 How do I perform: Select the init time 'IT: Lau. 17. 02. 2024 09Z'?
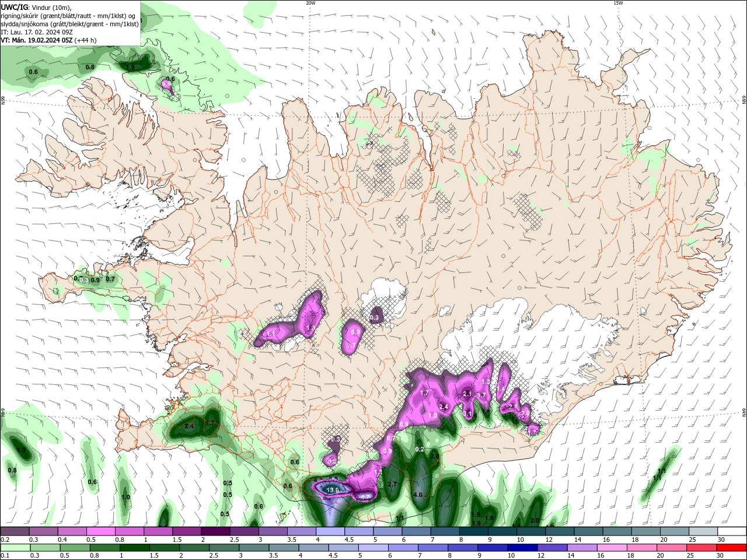pos(37,32)
